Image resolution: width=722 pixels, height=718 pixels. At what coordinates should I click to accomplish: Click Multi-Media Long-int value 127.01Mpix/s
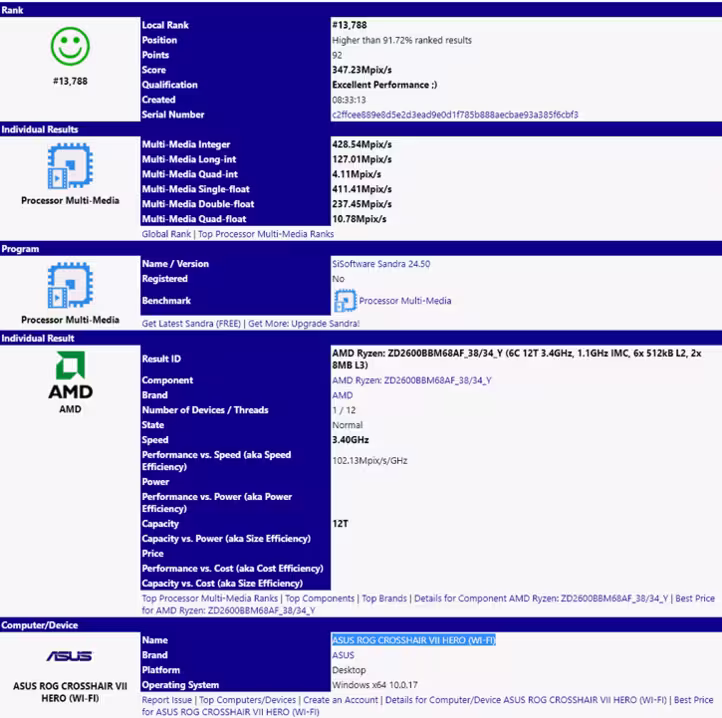[x=362, y=159]
